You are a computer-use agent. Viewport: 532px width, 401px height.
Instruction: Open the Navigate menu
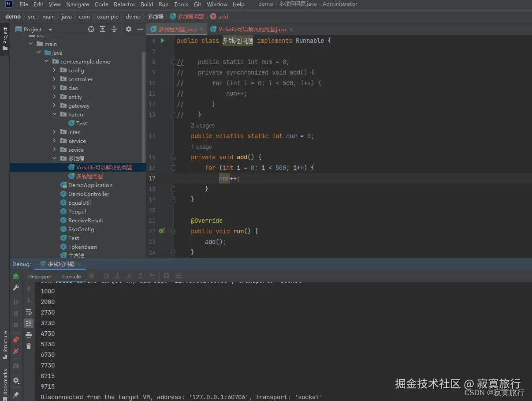pos(78,4)
